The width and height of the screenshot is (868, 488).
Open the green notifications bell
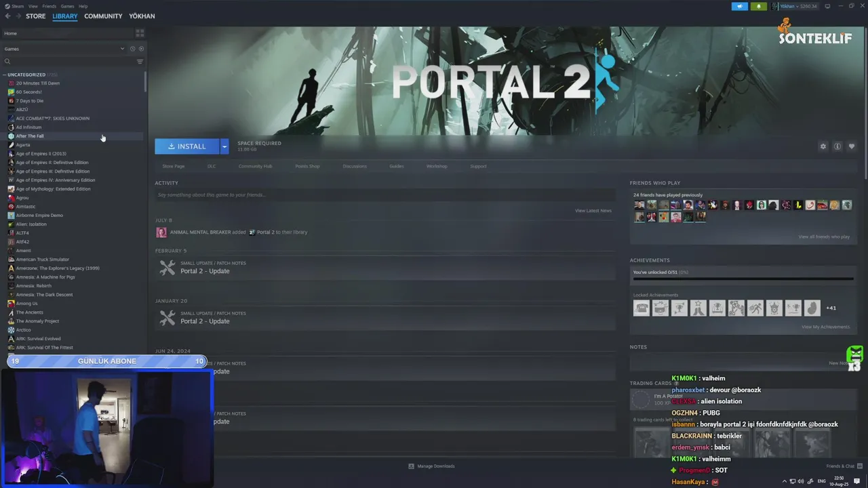(758, 6)
